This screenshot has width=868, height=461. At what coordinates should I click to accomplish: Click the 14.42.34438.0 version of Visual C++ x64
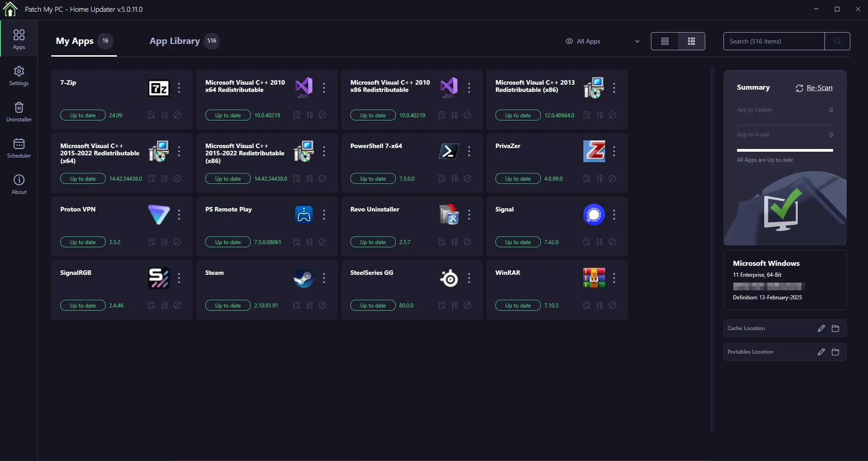pos(126,179)
